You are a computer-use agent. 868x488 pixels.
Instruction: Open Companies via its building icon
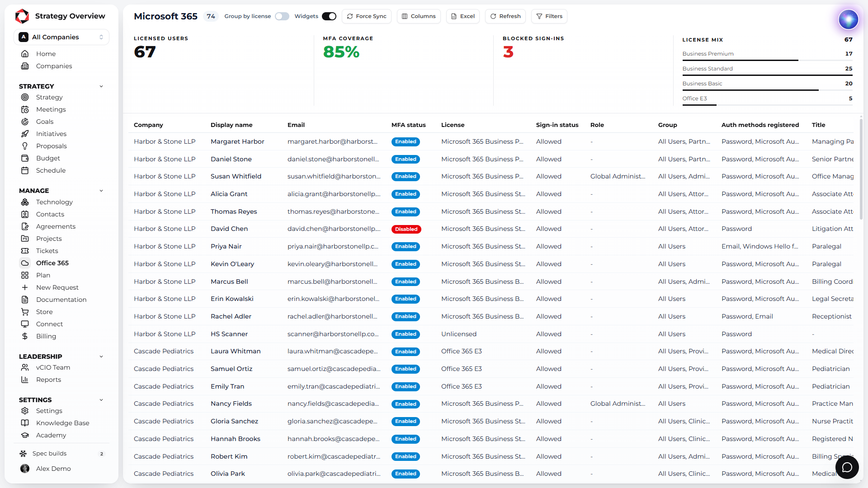click(x=25, y=66)
